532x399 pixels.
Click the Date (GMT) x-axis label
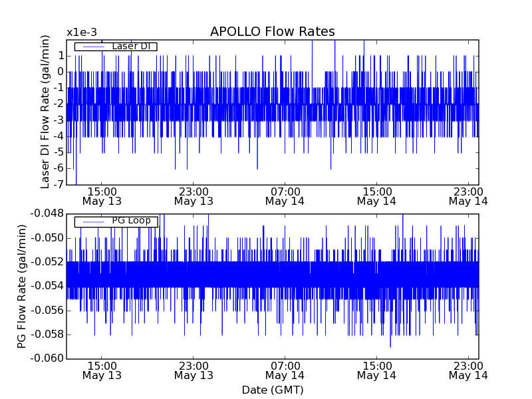[x=272, y=390]
